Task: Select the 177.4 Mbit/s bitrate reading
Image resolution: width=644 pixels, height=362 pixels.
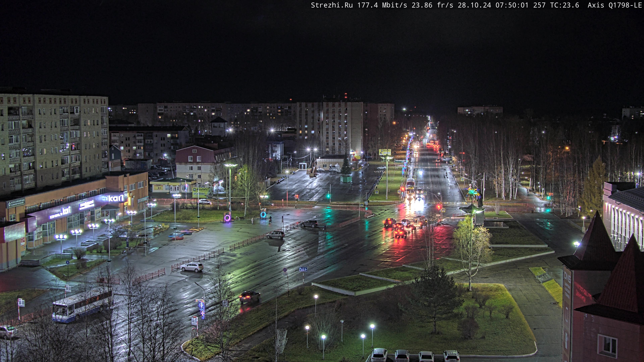Action: point(382,5)
